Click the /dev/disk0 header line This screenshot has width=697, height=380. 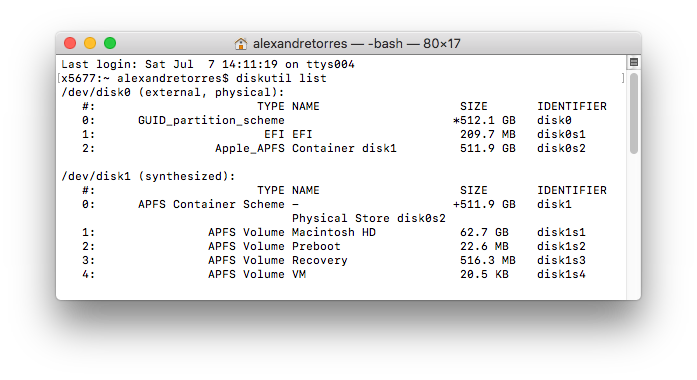click(172, 92)
